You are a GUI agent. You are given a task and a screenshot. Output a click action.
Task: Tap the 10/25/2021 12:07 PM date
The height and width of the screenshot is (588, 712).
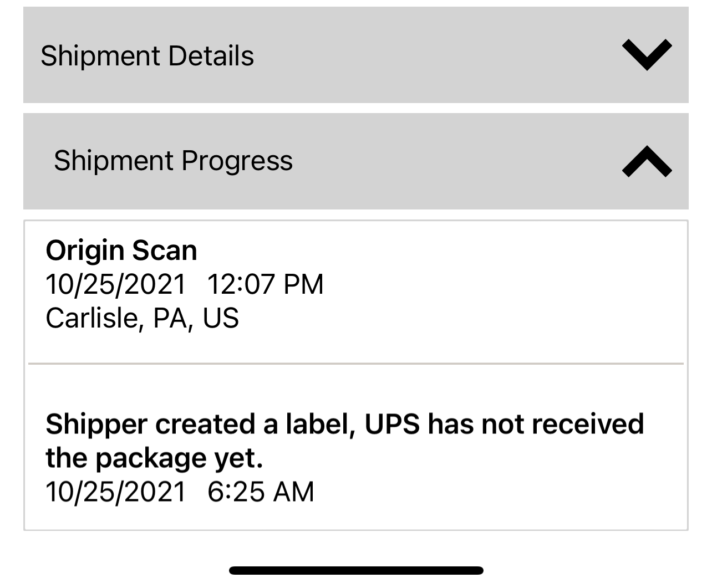click(185, 284)
